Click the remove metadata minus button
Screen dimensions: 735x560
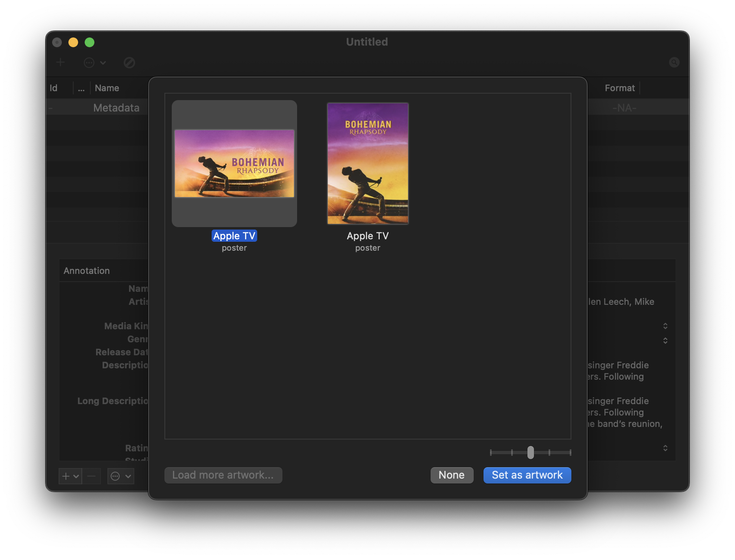(92, 476)
